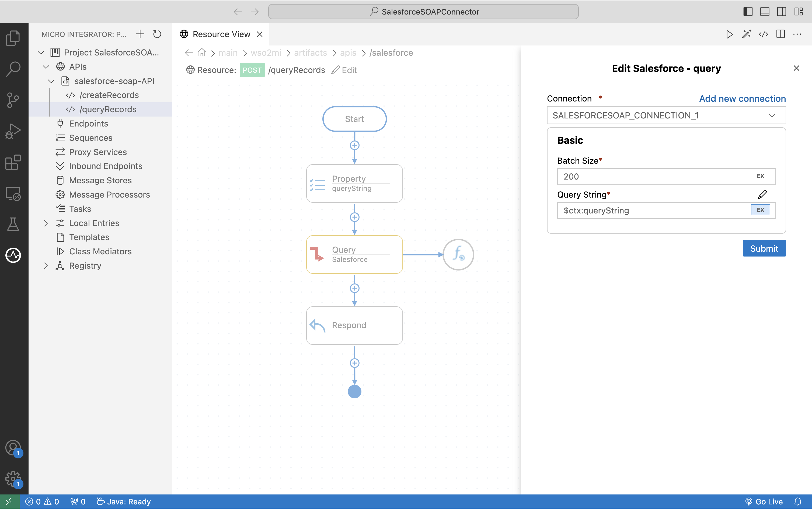Refresh the Micro Integrator project explorer
812x509 pixels.
(157, 34)
